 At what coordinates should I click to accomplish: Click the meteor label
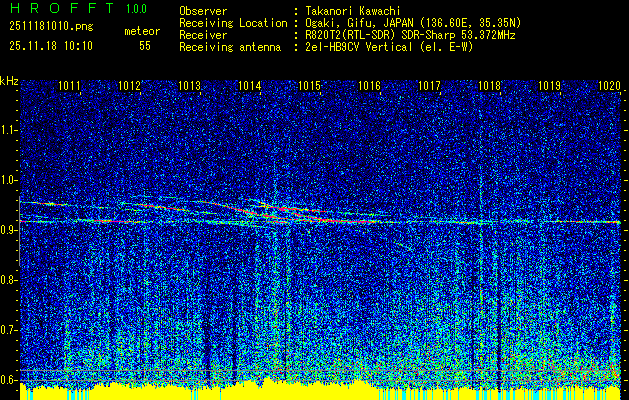pyautogui.click(x=142, y=31)
